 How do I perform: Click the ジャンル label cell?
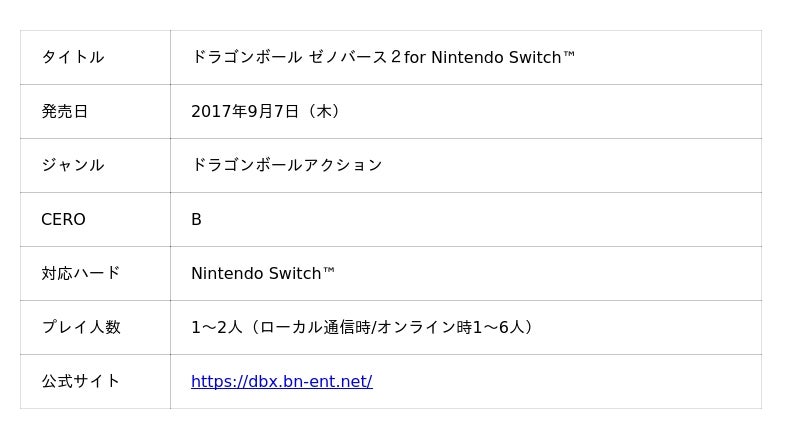pos(72,165)
